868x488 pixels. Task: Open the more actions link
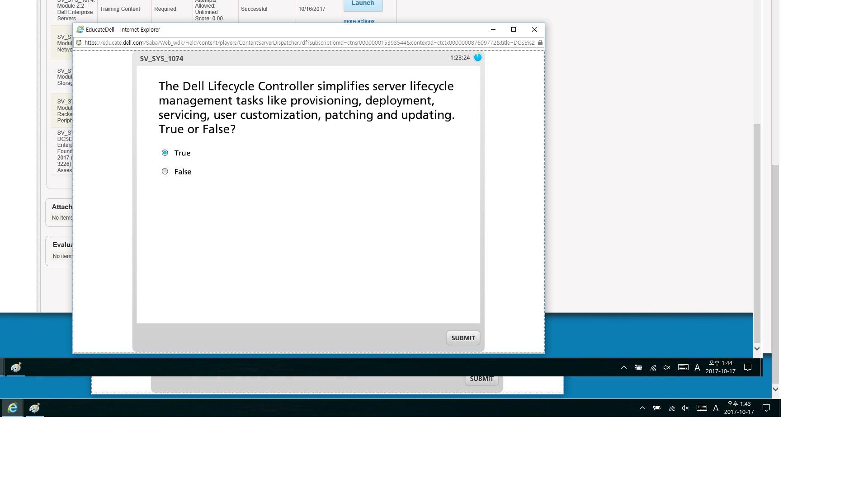point(359,21)
